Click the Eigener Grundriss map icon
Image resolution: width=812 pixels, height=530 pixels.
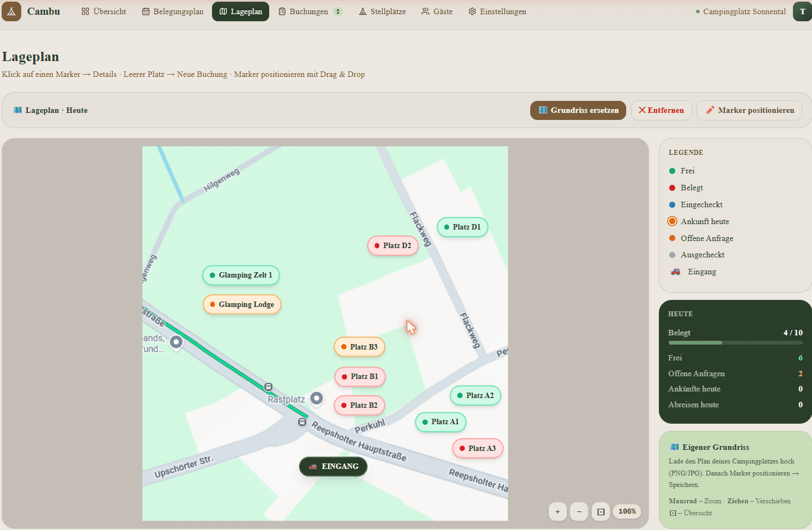(675, 447)
